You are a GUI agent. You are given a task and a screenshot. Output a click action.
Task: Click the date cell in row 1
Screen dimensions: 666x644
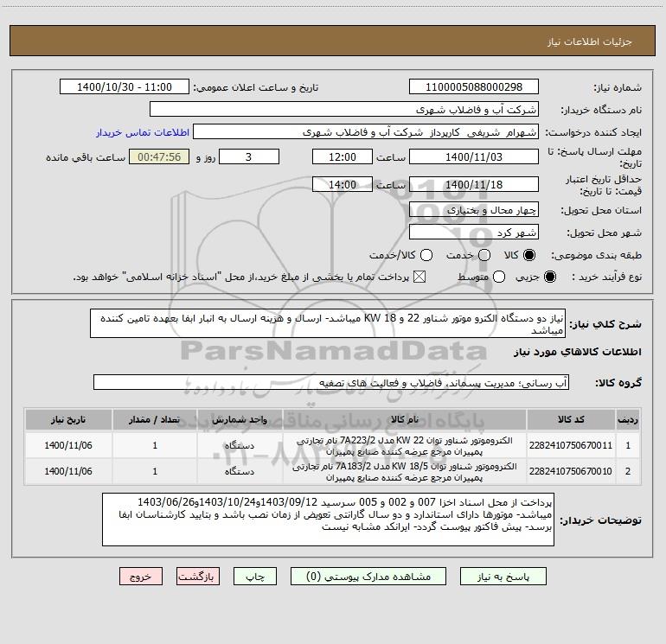coord(68,445)
